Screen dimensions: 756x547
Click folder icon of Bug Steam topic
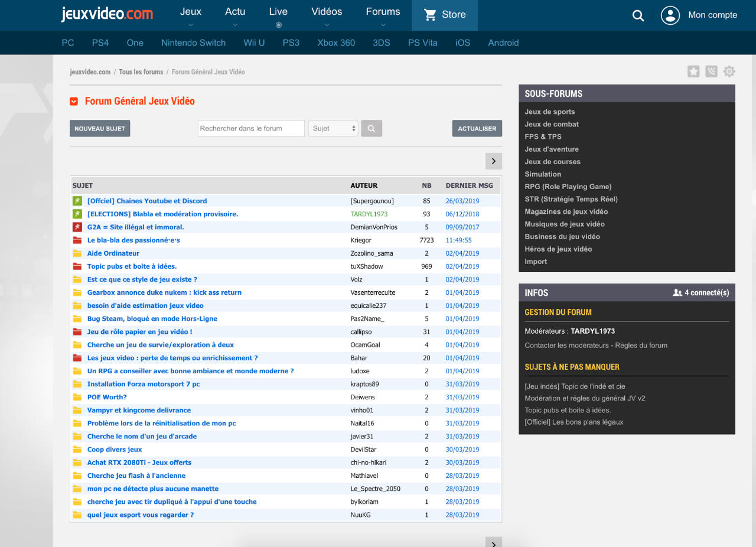[x=77, y=319]
